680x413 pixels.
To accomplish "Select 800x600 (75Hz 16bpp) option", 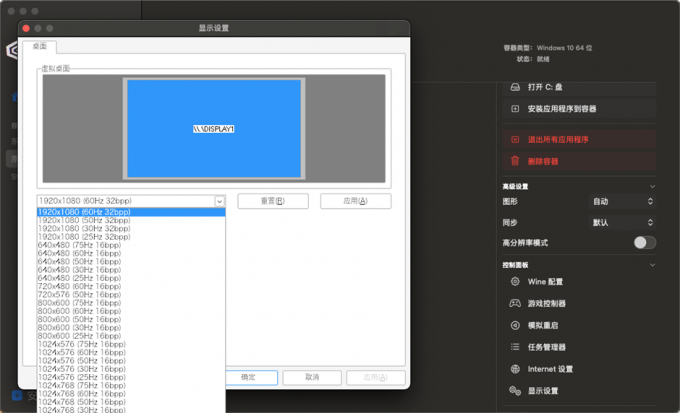I will 131,303.
